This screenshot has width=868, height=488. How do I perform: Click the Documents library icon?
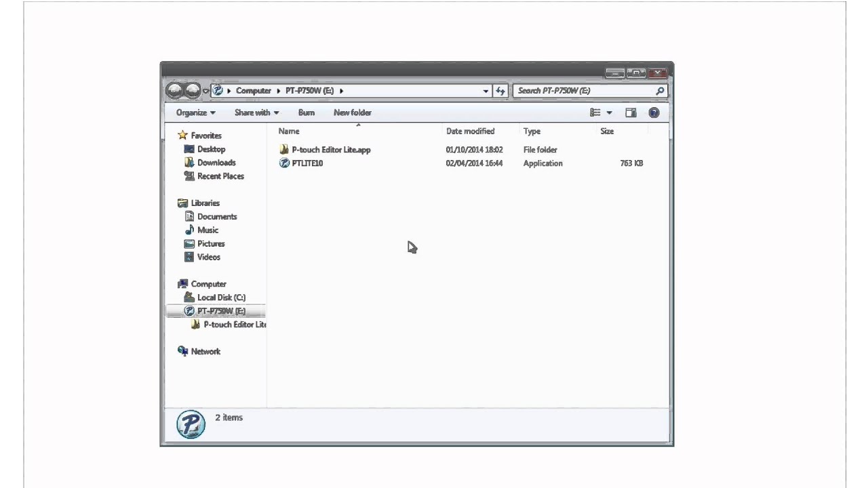coord(189,216)
